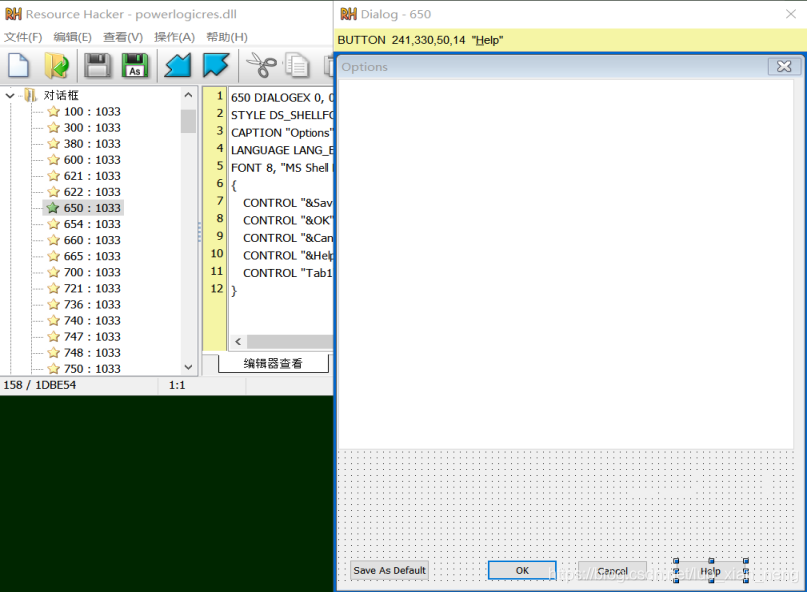Click the Copy pages icon
808x593 pixels.
tap(297, 65)
